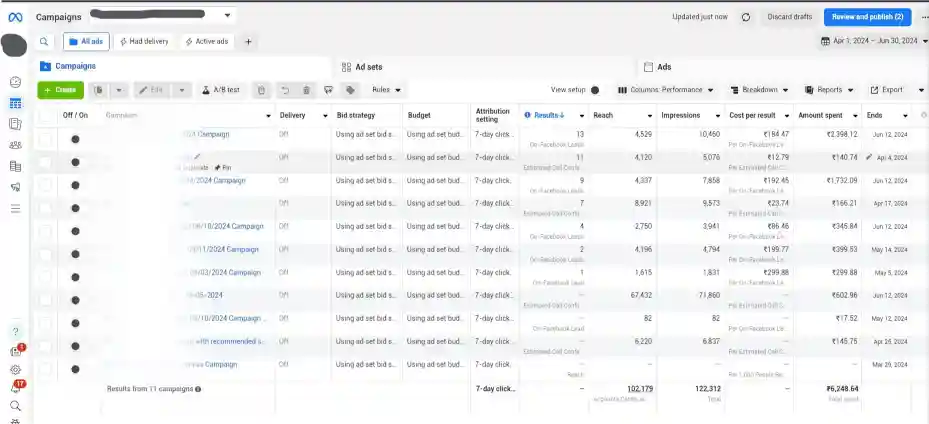929x424 pixels.
Task: Click Review and publish button
Action: pos(866,17)
